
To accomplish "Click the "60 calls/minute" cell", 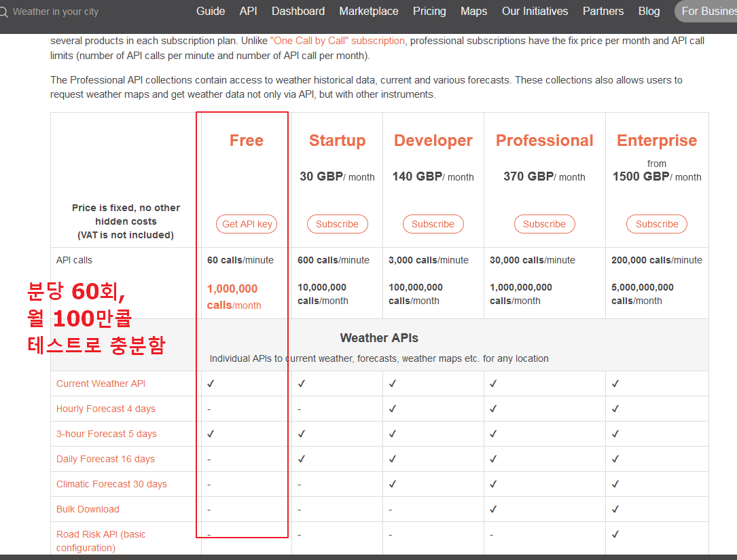I will 240,260.
